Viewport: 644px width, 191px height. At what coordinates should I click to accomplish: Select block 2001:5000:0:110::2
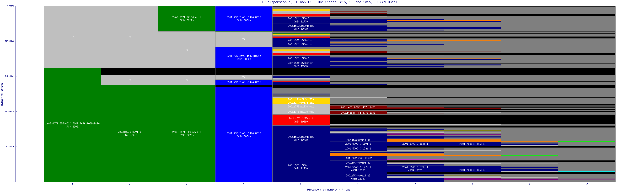tap(358, 144)
